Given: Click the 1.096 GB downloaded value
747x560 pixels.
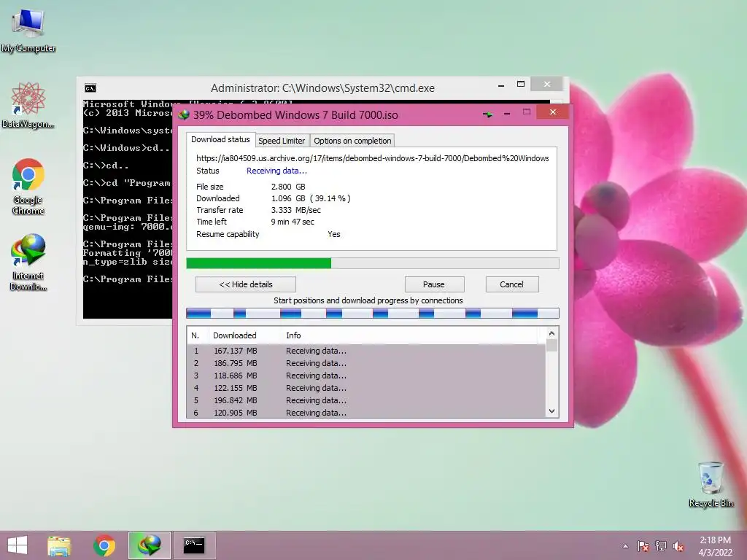Looking at the screenshot, I should tap(311, 198).
